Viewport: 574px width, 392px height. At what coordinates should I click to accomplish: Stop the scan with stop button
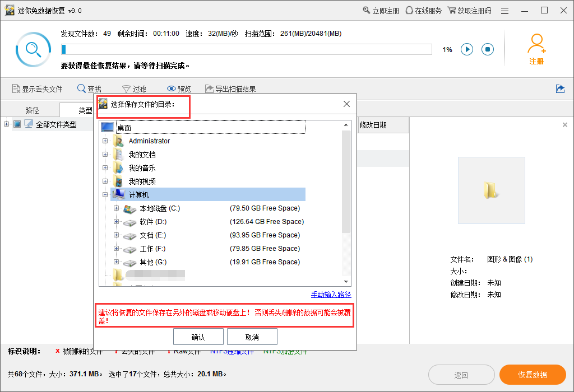point(488,49)
